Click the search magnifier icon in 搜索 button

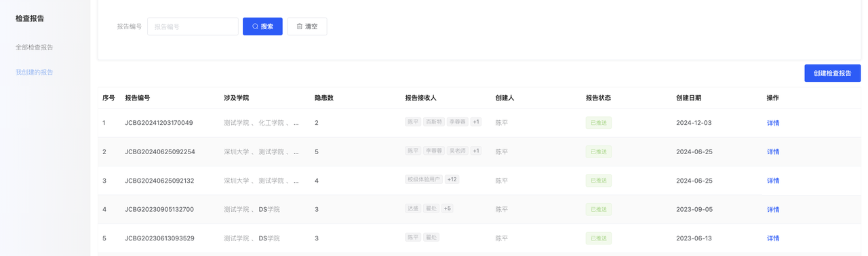[x=255, y=26]
